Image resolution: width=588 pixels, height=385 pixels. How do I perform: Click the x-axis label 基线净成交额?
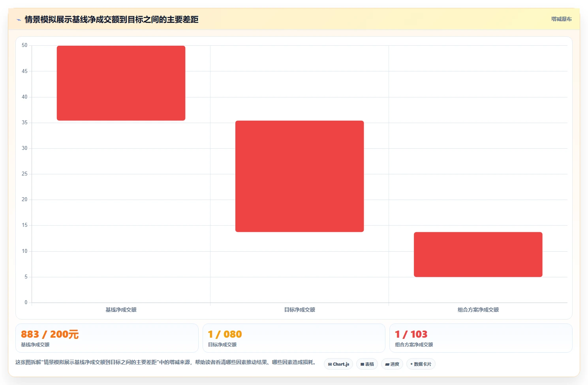click(121, 310)
